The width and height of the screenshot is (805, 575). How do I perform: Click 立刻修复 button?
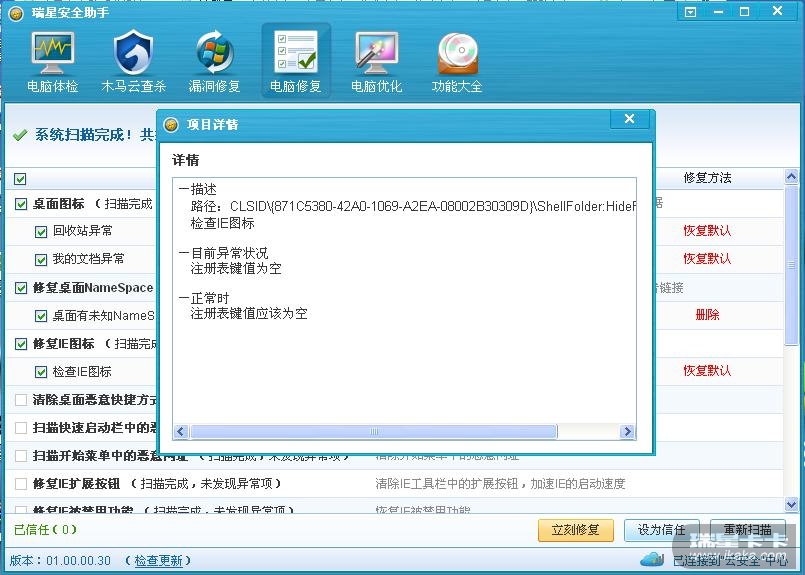tap(576, 530)
